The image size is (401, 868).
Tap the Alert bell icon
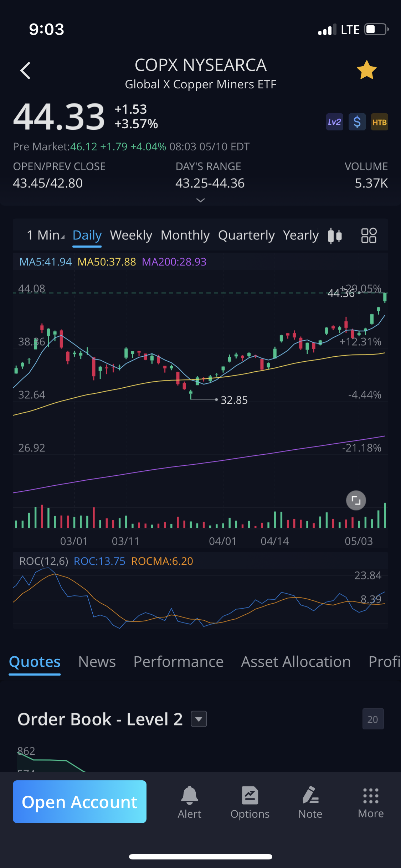[x=190, y=802]
